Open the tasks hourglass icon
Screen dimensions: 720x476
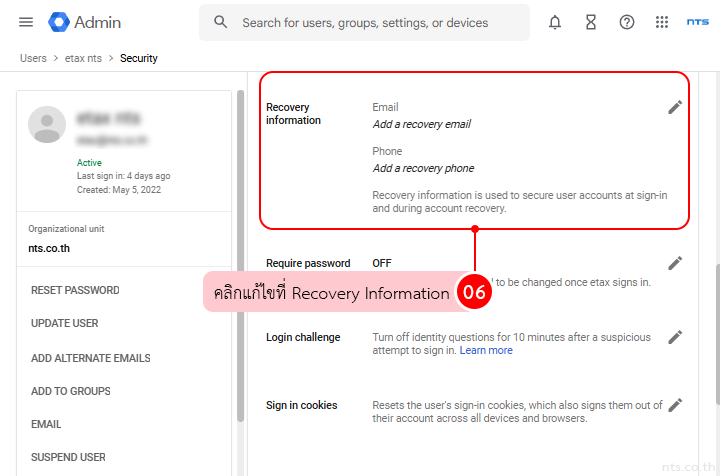tap(591, 22)
